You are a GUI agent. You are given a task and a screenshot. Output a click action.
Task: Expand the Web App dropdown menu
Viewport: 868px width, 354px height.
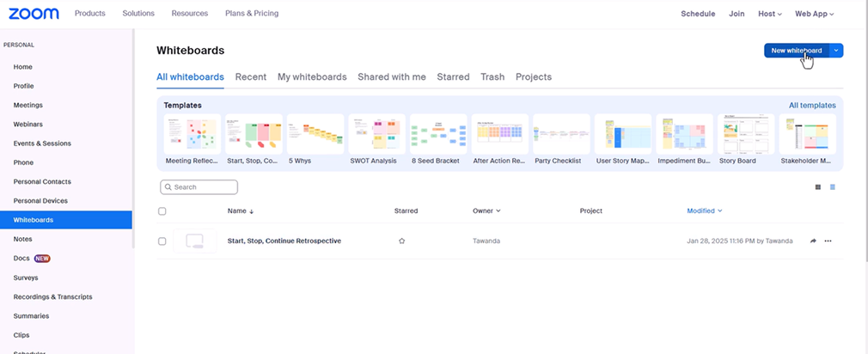[x=814, y=14]
